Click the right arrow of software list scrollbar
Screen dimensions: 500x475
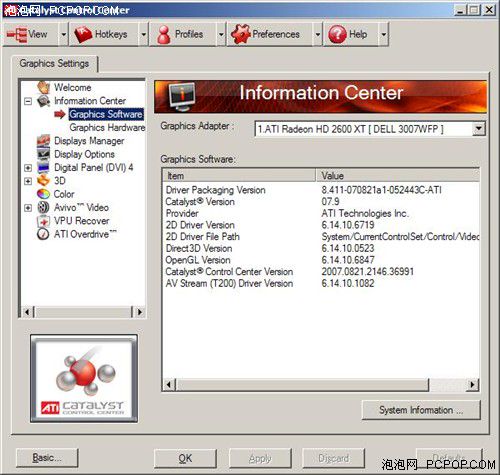click(472, 385)
